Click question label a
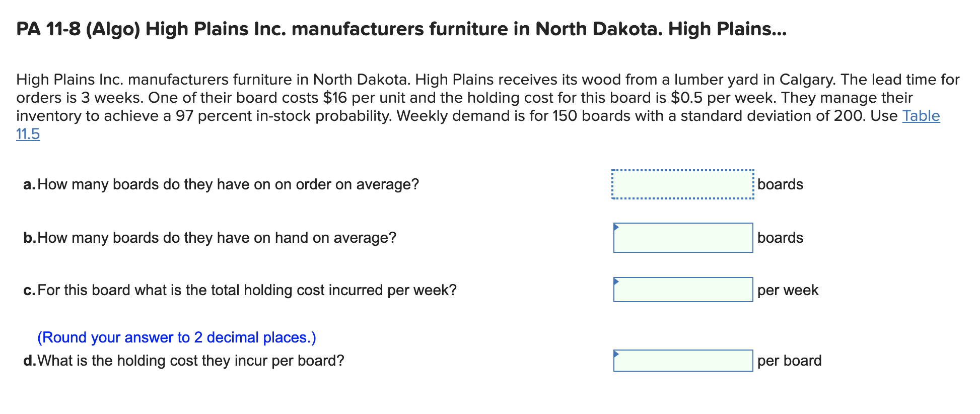 [28, 185]
